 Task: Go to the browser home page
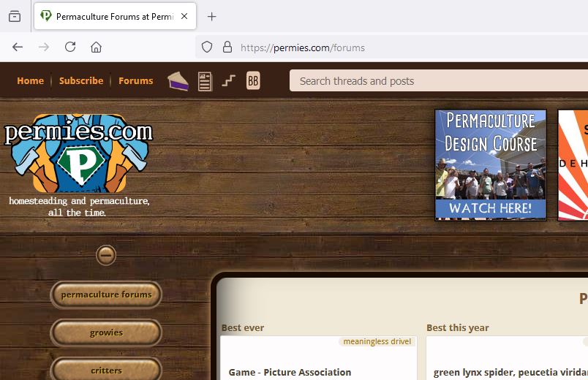coord(96,47)
